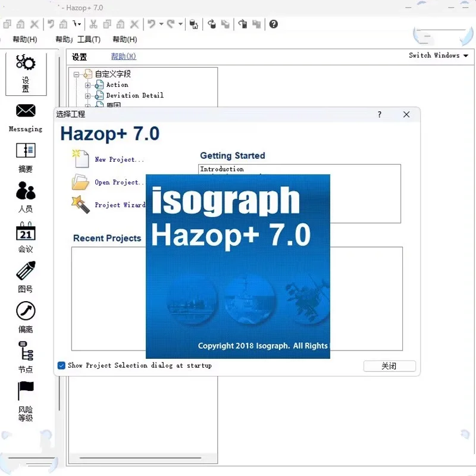476x476 pixels.
Task: Collapse the 自定义字段 tree node
Action: [76, 74]
